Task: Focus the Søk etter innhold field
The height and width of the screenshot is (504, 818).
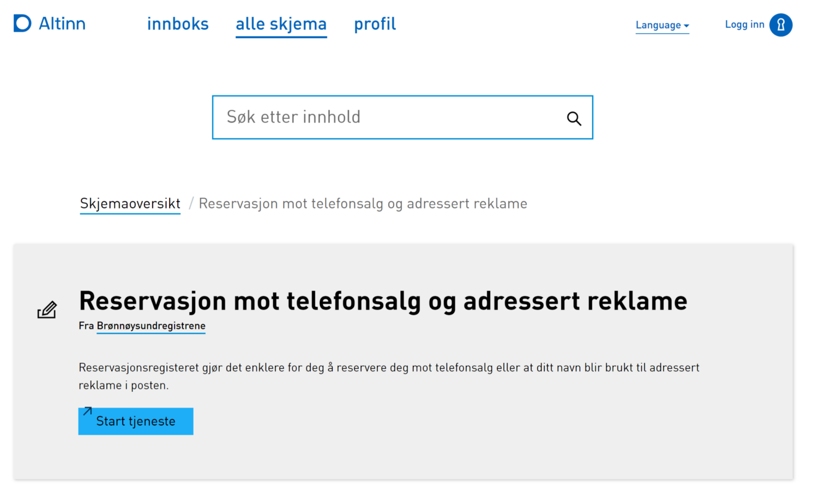Action: [x=387, y=117]
